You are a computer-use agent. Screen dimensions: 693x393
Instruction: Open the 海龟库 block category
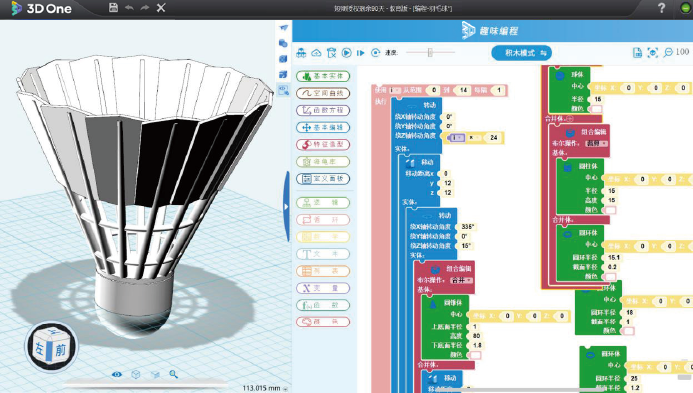click(323, 162)
